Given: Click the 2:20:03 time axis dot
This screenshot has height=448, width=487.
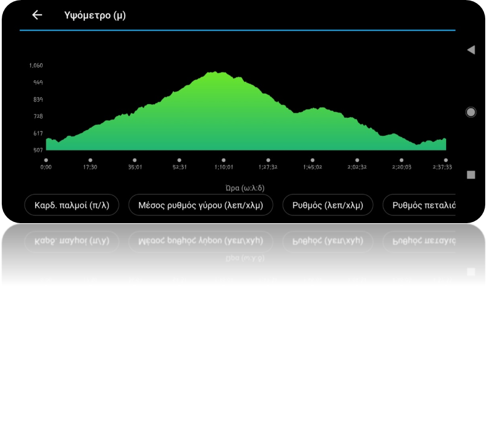Looking at the screenshot, I should click(x=402, y=160).
